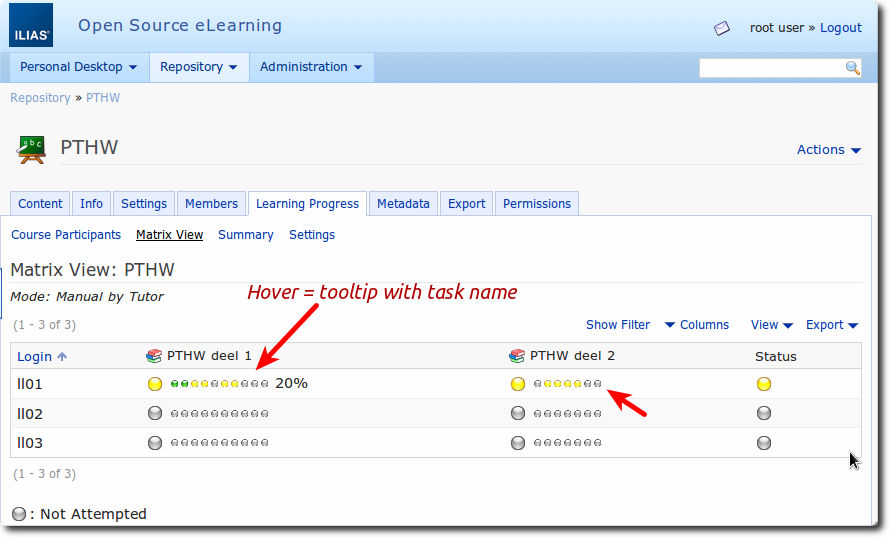Click the root user name

pos(777,28)
